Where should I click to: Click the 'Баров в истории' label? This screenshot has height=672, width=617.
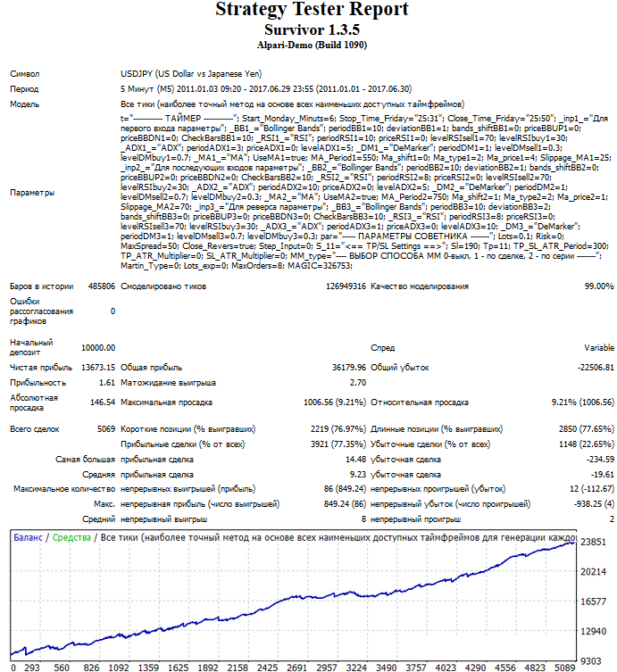click(42, 286)
